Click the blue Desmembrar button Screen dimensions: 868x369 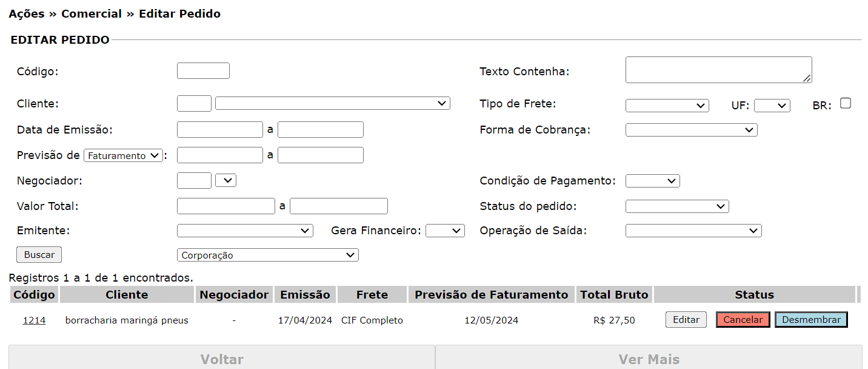pyautogui.click(x=811, y=320)
